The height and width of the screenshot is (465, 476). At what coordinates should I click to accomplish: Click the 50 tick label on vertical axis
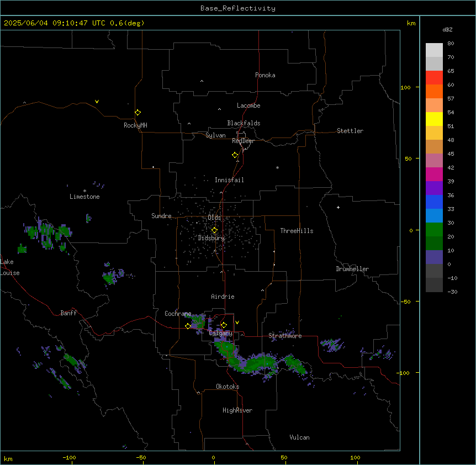tap(408, 158)
